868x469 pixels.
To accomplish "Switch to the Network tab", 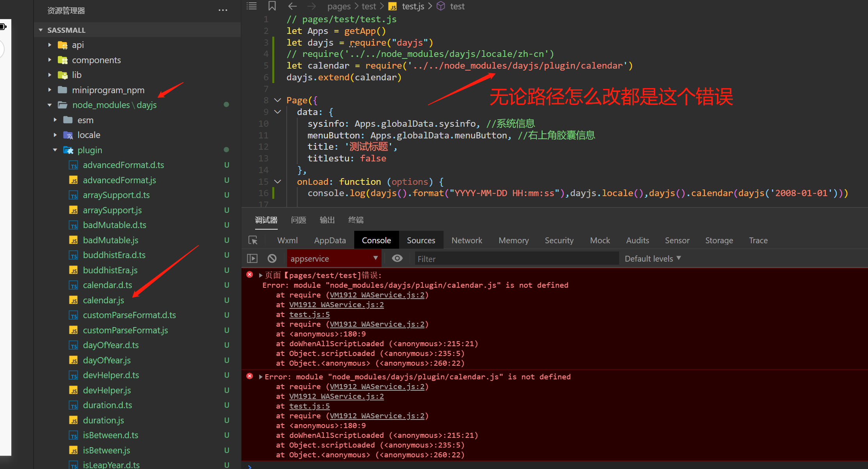I will pyautogui.click(x=467, y=240).
